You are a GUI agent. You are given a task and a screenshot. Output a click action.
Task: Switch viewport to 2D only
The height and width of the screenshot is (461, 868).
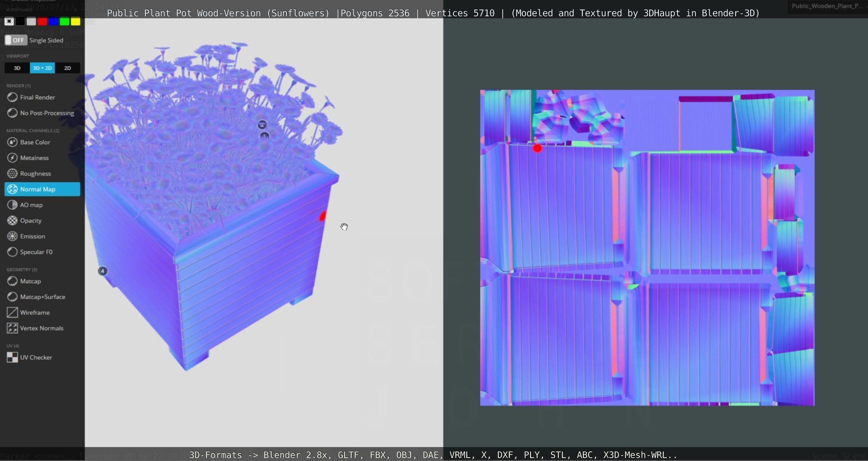pyautogui.click(x=67, y=68)
